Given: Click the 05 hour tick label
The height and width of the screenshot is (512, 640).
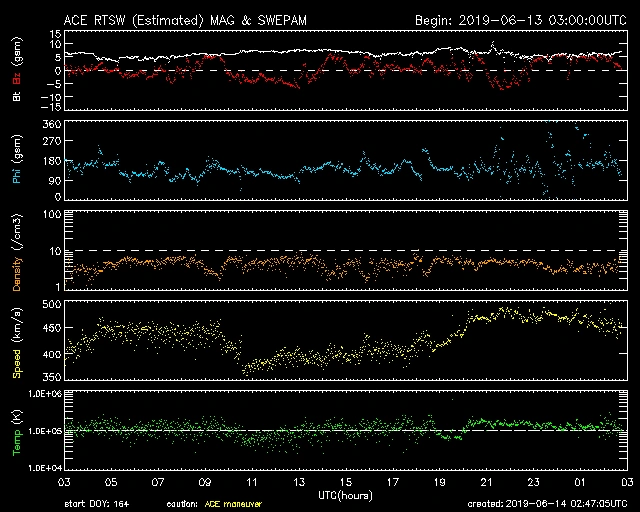Looking at the screenshot, I should tap(113, 482).
